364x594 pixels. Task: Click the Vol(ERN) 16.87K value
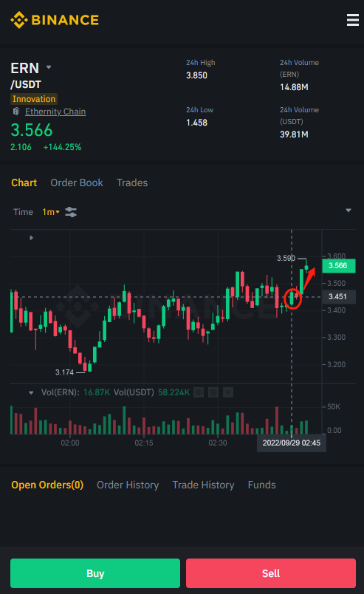97,392
